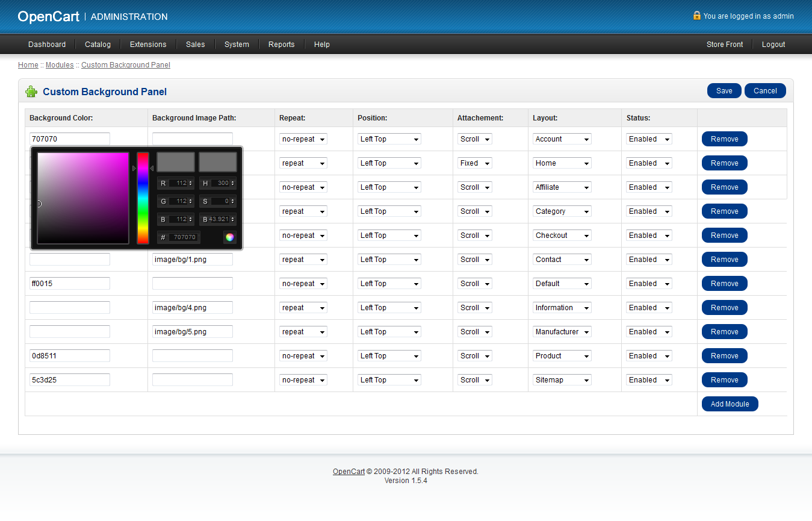812x521 pixels.
Task: Open Position dropdown in Home row
Action: (389, 163)
